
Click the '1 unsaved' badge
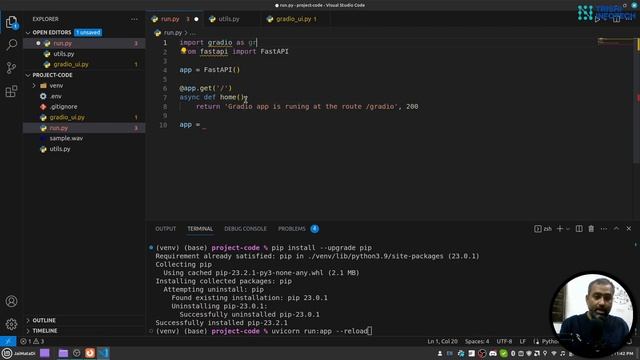[88, 32]
